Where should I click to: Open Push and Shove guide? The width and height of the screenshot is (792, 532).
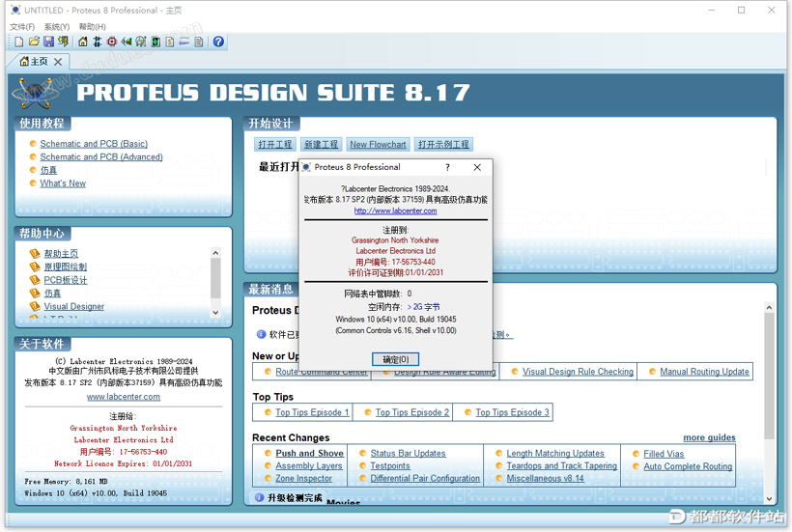[x=310, y=453]
